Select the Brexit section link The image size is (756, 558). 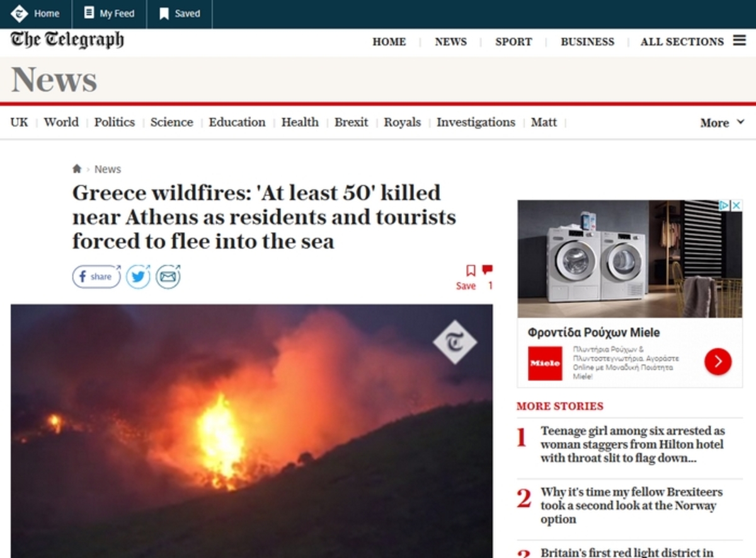tap(351, 122)
